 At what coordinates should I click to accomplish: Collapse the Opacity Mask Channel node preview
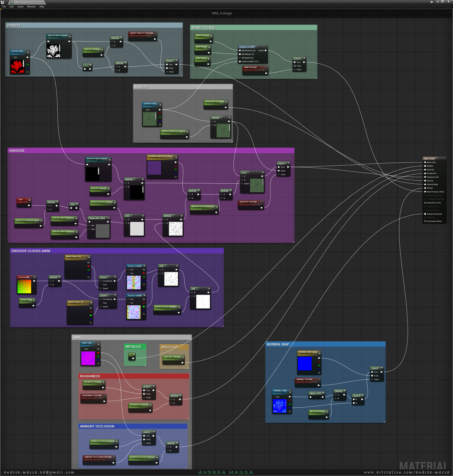pyautogui.click(x=70, y=37)
